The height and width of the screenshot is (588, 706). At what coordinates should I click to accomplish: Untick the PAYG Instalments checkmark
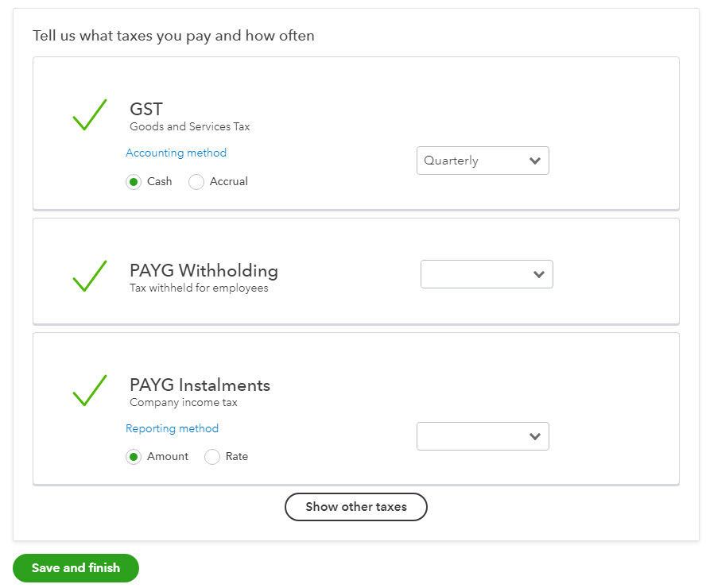point(88,390)
